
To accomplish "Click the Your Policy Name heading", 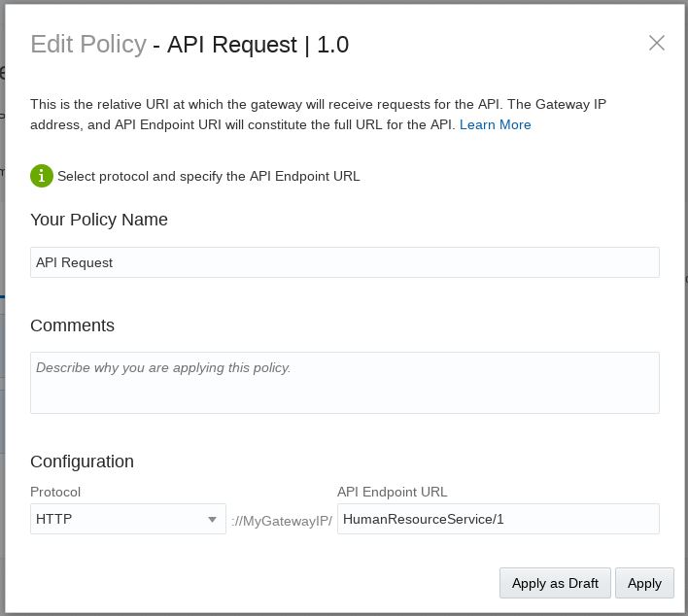I will pyautogui.click(x=99, y=220).
